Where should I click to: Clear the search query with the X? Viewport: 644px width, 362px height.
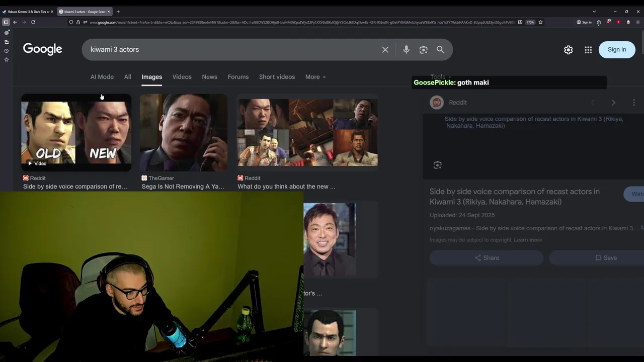pyautogui.click(x=385, y=49)
